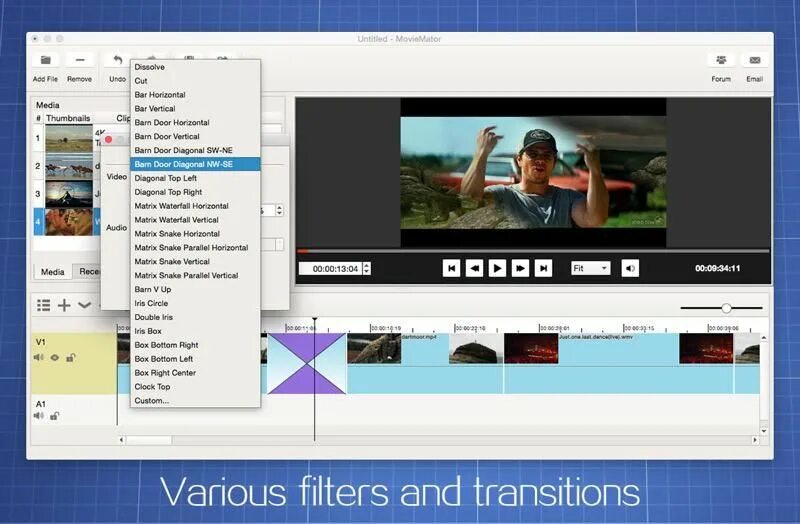800x524 pixels.
Task: Pick Double Iris transition
Action: coord(195,317)
